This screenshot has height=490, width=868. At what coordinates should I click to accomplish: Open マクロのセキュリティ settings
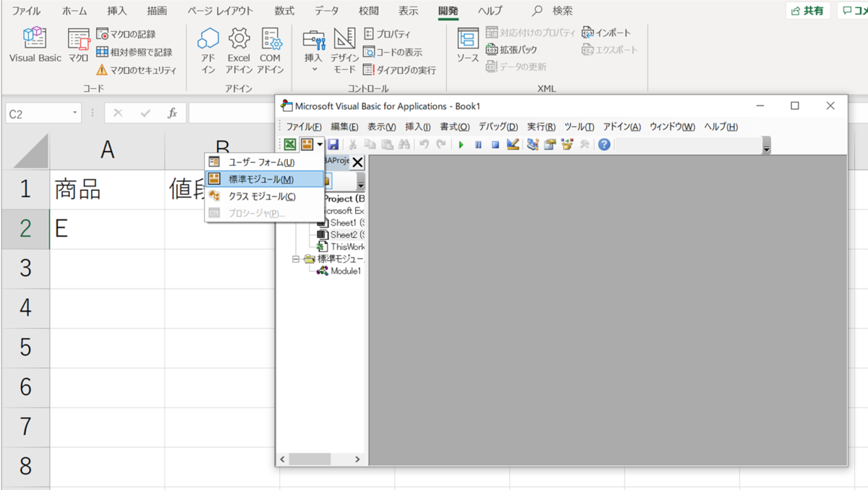tap(137, 70)
